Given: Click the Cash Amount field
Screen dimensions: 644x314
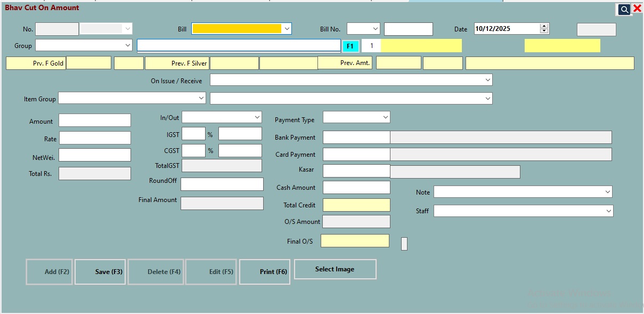Looking at the screenshot, I should click(356, 188).
